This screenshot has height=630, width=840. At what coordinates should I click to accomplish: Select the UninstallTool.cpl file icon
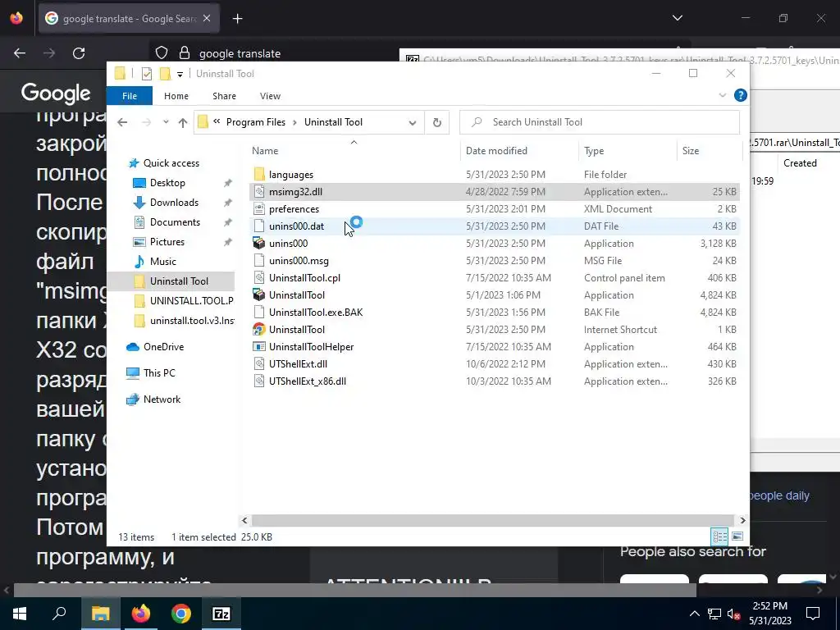coord(259,277)
